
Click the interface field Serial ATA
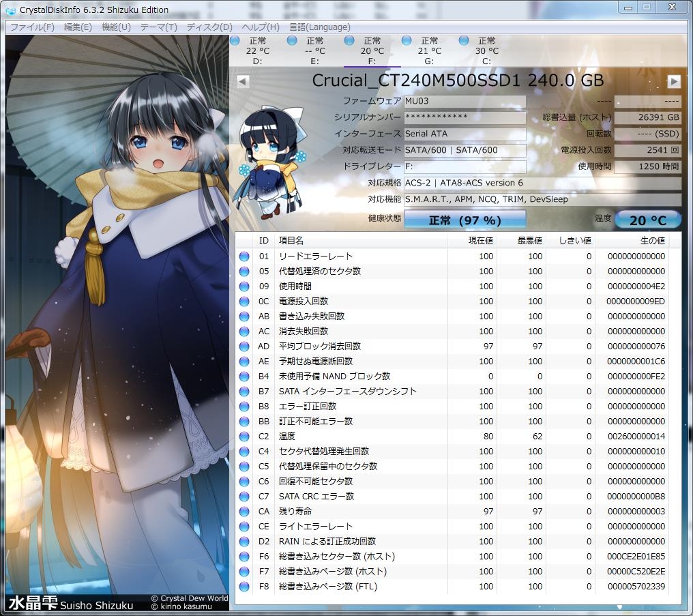[465, 134]
